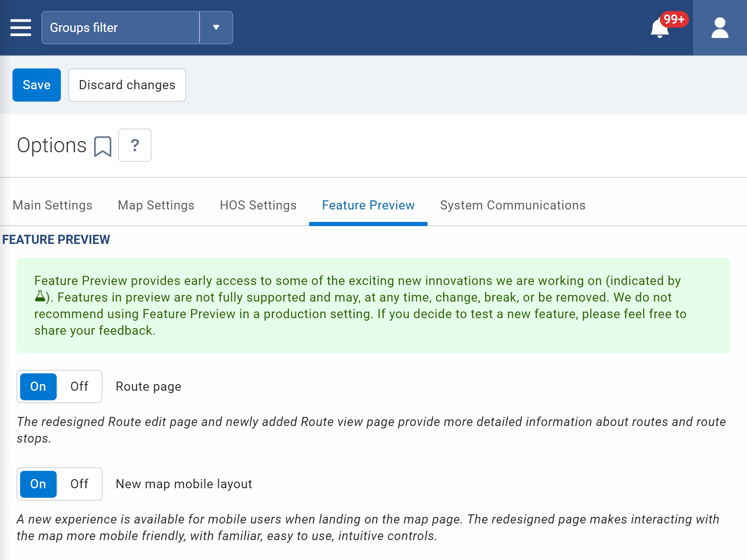This screenshot has width=747, height=560.
Task: Open notifications via the bell icon
Action: pyautogui.click(x=660, y=31)
